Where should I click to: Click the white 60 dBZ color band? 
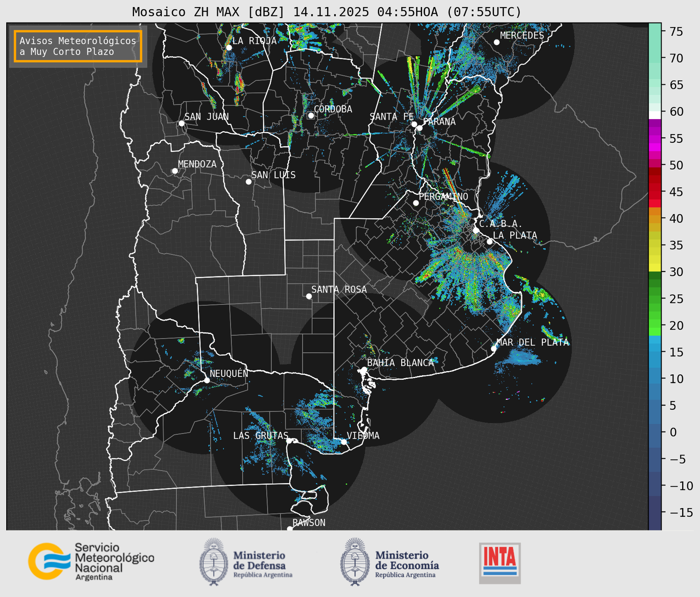pyautogui.click(x=654, y=115)
